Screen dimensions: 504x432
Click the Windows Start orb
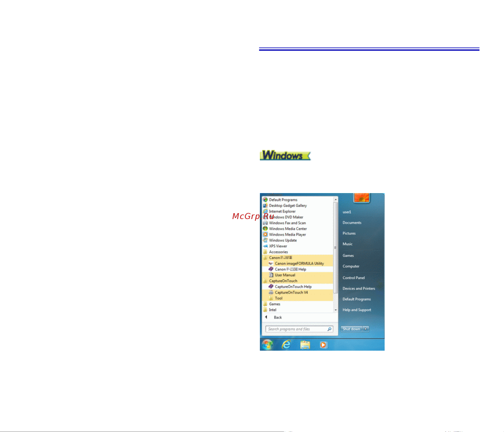pyautogui.click(x=267, y=345)
